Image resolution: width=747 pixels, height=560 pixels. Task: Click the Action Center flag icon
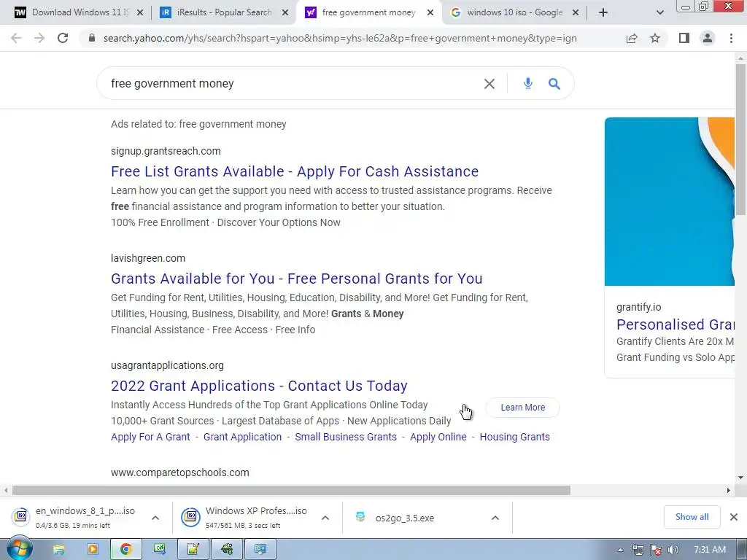656,550
